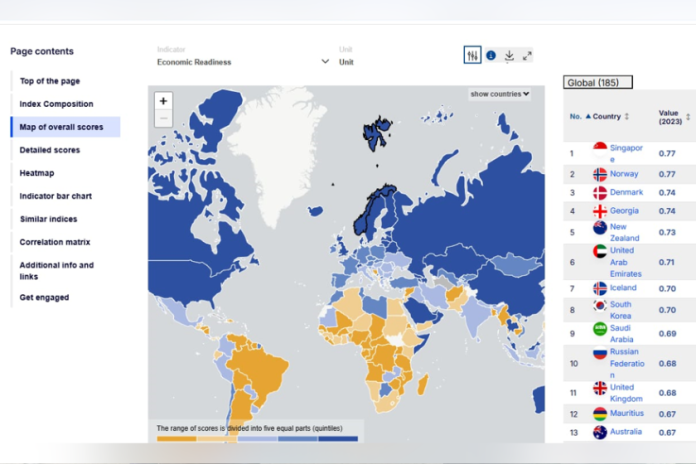This screenshot has height=464, width=696.
Task: Download the map data
Action: point(509,56)
